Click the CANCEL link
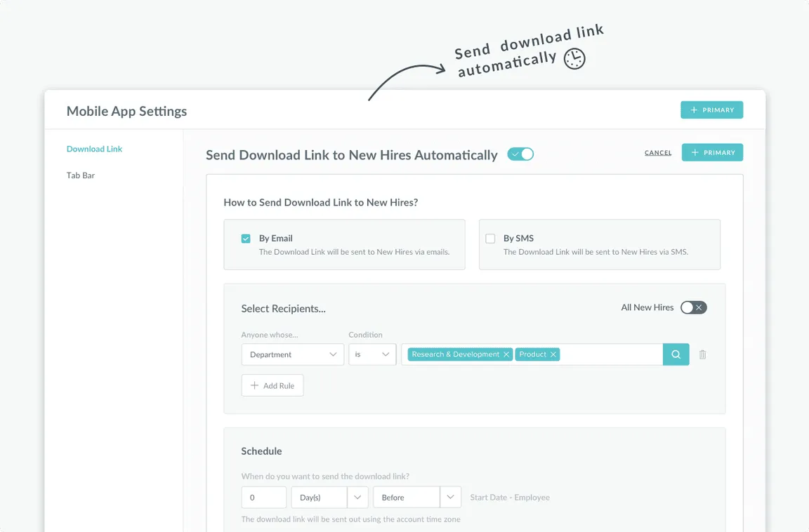The width and height of the screenshot is (809, 532). (x=658, y=152)
